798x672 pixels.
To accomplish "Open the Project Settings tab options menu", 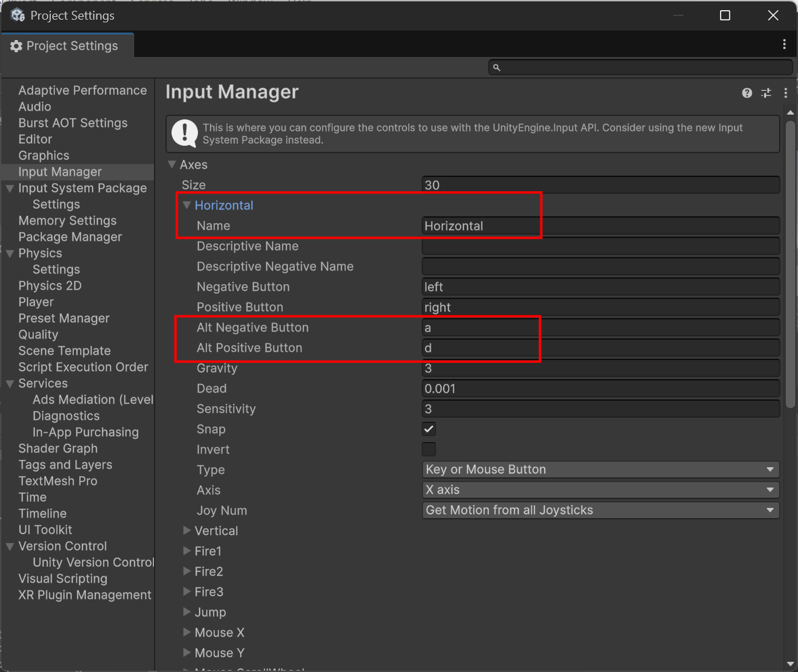I will click(784, 45).
